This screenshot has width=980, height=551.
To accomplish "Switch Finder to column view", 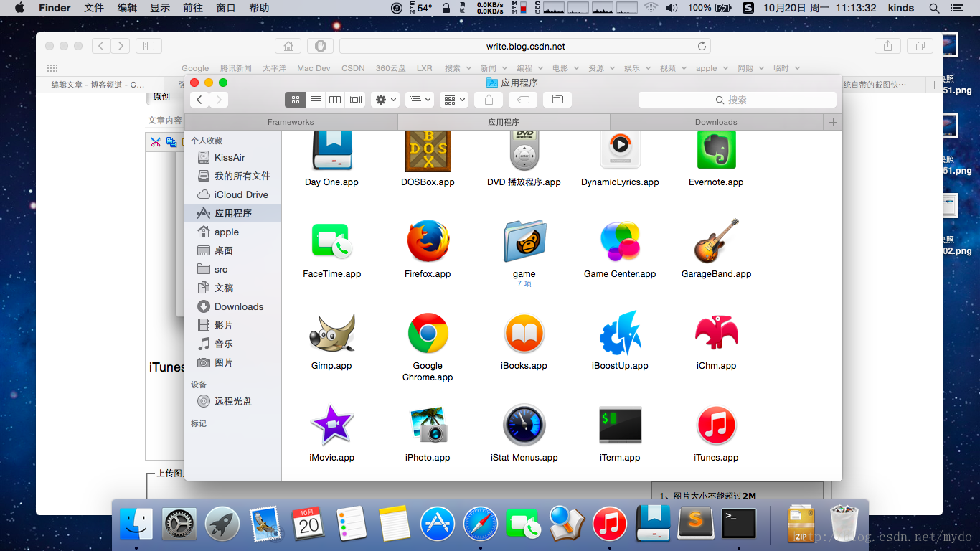I will 335,100.
